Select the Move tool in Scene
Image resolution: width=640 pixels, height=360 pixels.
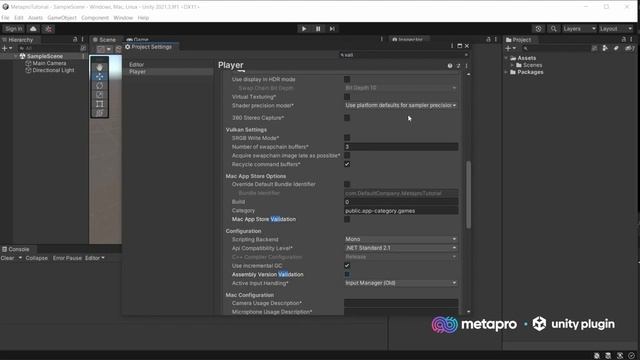[x=100, y=76]
